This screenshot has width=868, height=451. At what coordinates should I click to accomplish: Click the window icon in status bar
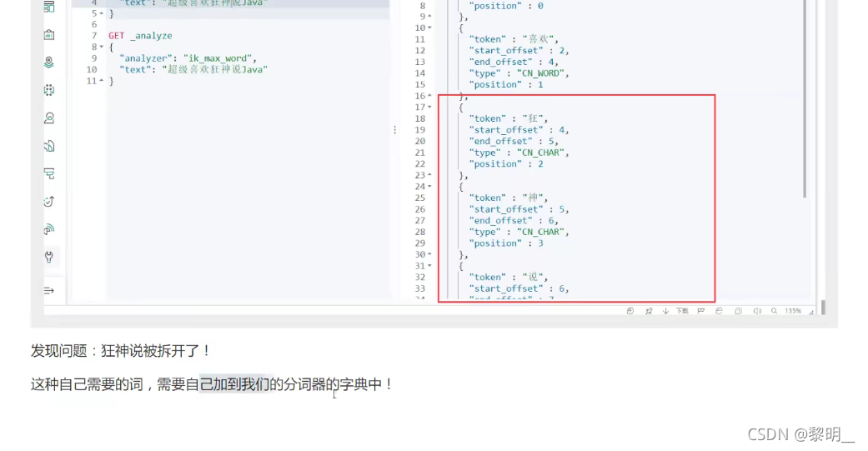[738, 311]
